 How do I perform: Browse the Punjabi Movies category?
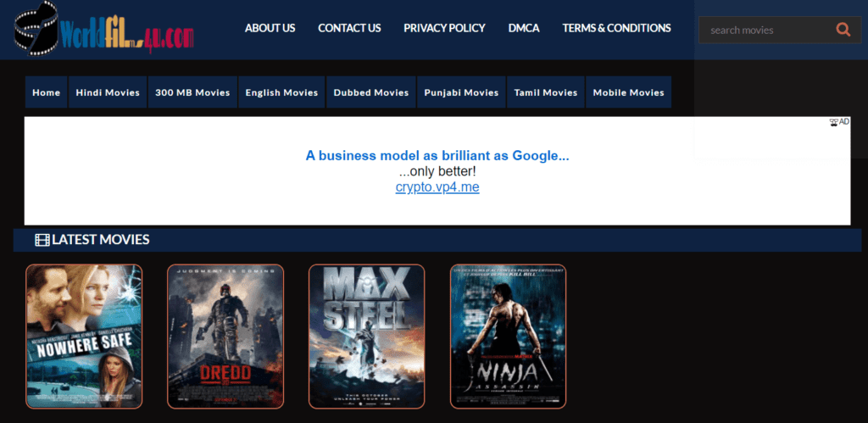click(x=462, y=92)
